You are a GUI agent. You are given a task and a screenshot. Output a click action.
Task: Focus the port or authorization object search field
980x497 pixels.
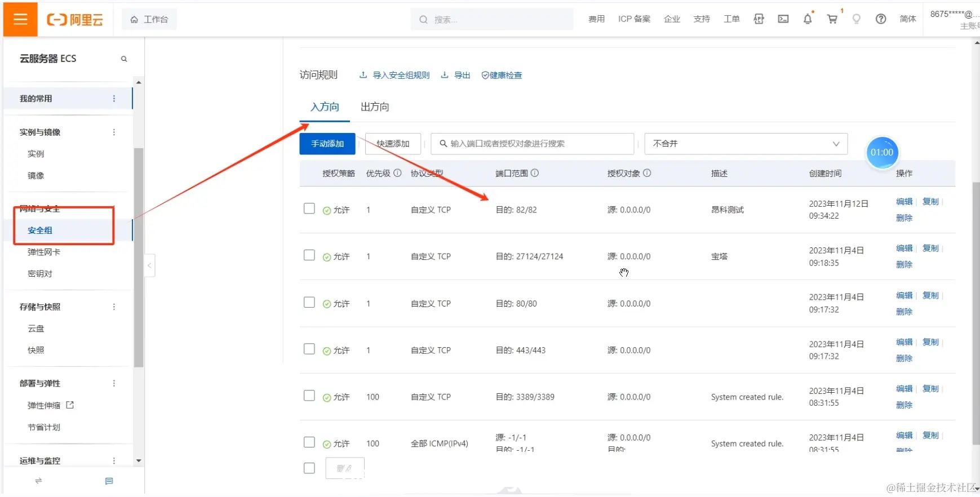point(533,144)
